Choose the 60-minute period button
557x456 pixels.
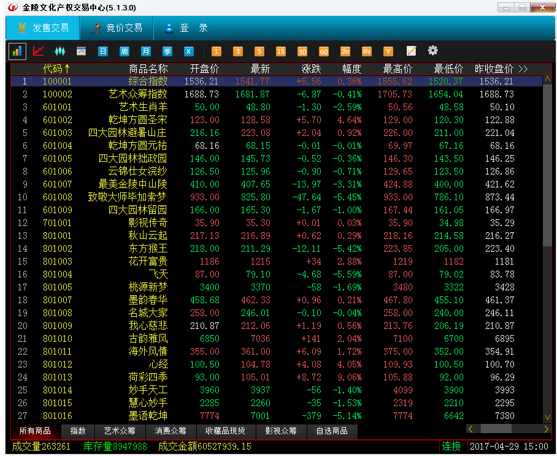[324, 51]
